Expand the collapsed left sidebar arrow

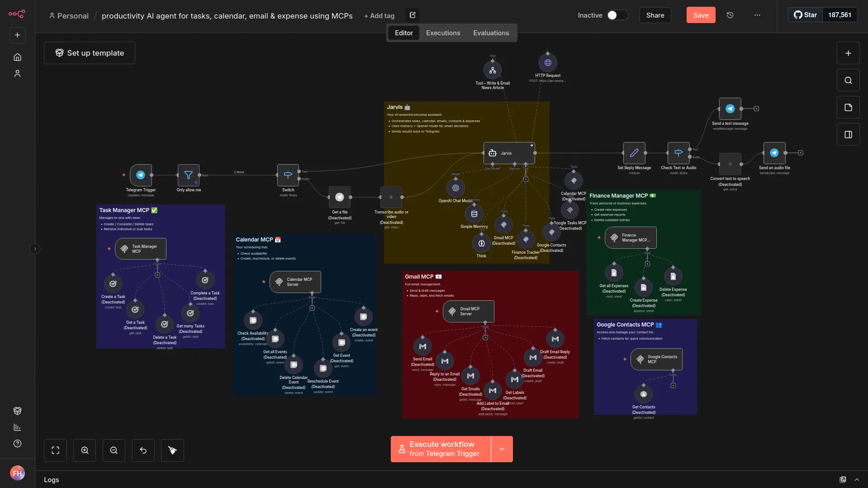click(x=35, y=249)
